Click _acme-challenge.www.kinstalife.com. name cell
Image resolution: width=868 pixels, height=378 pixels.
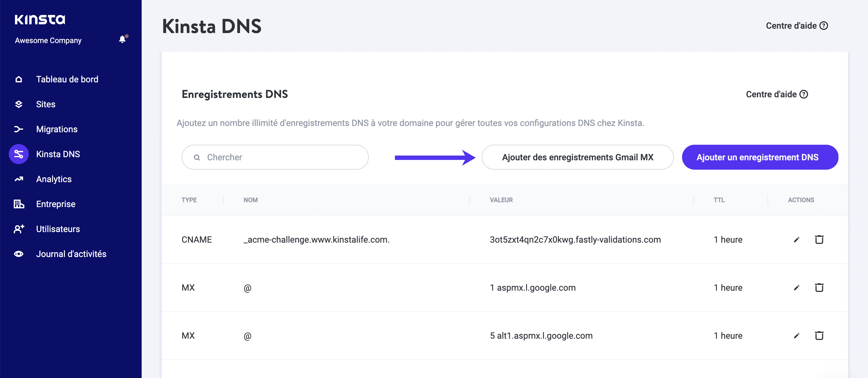pyautogui.click(x=316, y=240)
